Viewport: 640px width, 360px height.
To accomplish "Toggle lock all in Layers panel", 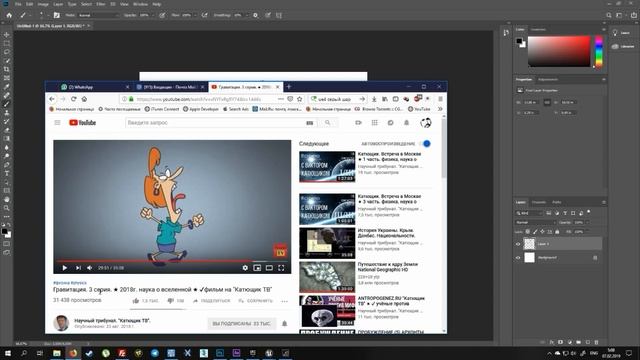I will [557, 231].
